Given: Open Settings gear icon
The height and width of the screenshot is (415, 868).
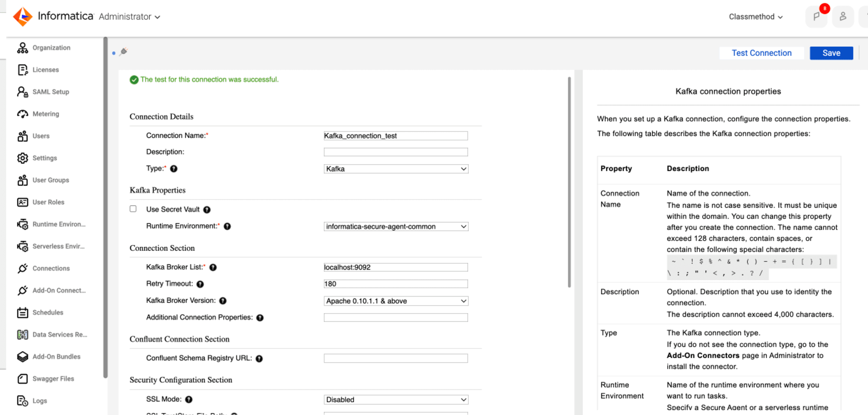Looking at the screenshot, I should (23, 158).
